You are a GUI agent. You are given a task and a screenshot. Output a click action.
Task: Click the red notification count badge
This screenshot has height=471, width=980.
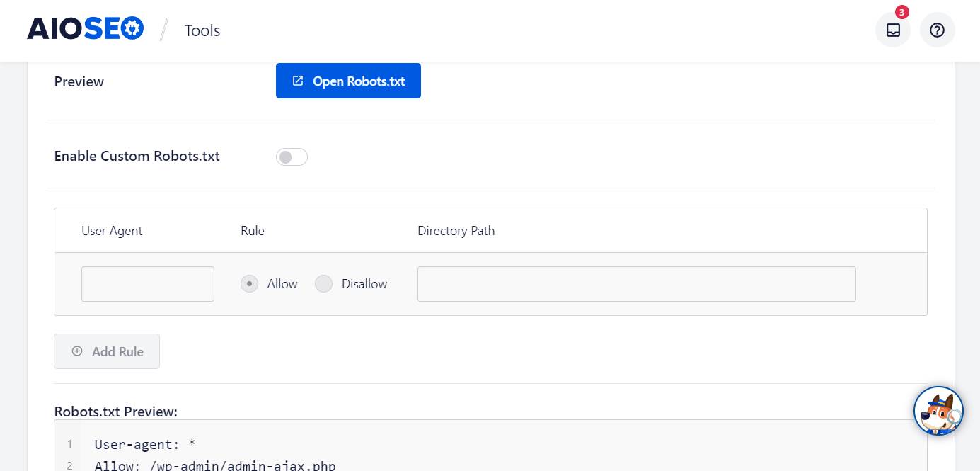click(x=901, y=12)
